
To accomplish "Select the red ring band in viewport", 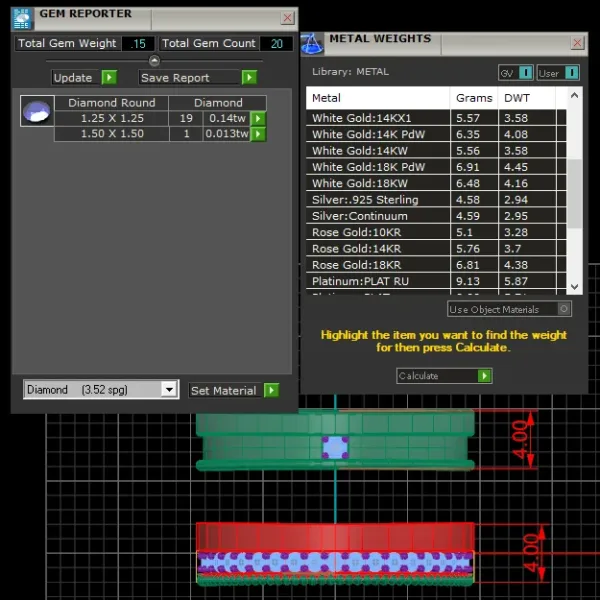I will [335, 536].
